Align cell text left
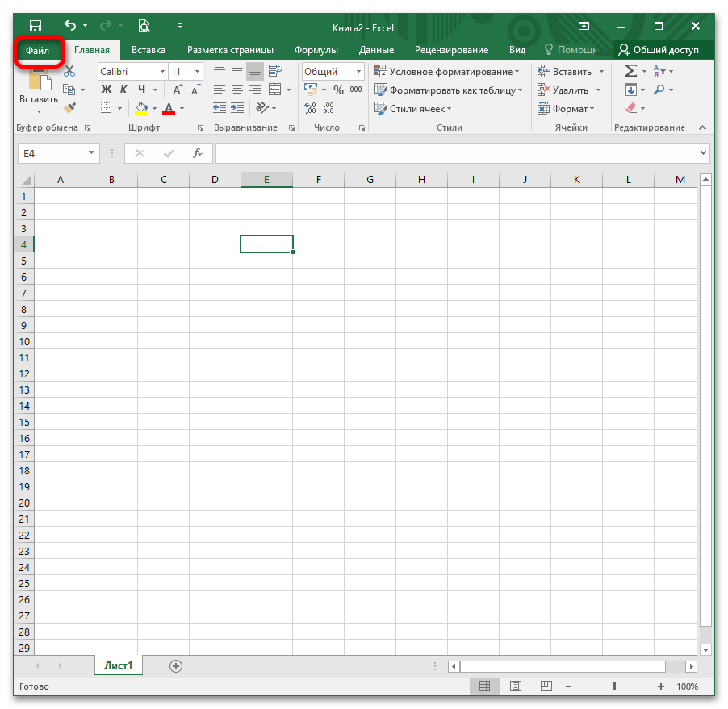This screenshot has width=728, height=709. pos(220,90)
